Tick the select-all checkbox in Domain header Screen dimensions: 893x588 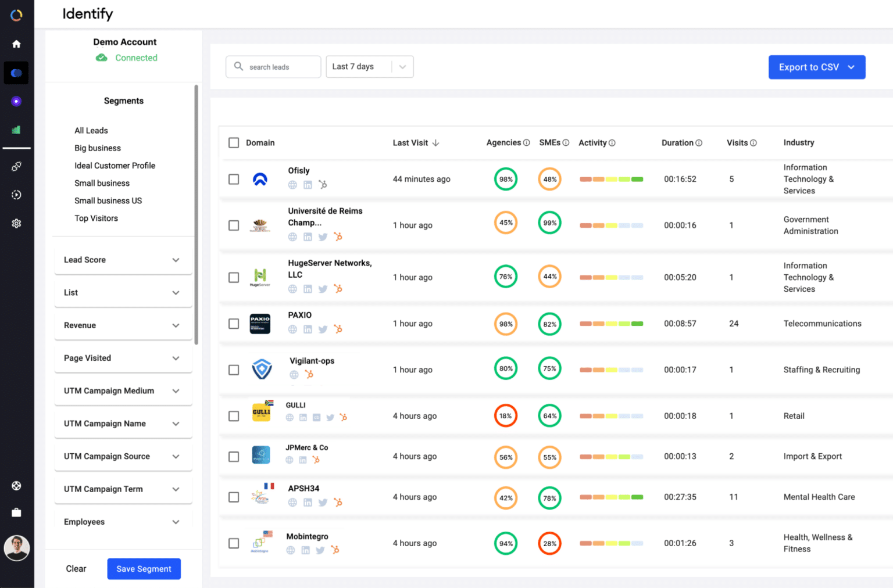click(234, 143)
